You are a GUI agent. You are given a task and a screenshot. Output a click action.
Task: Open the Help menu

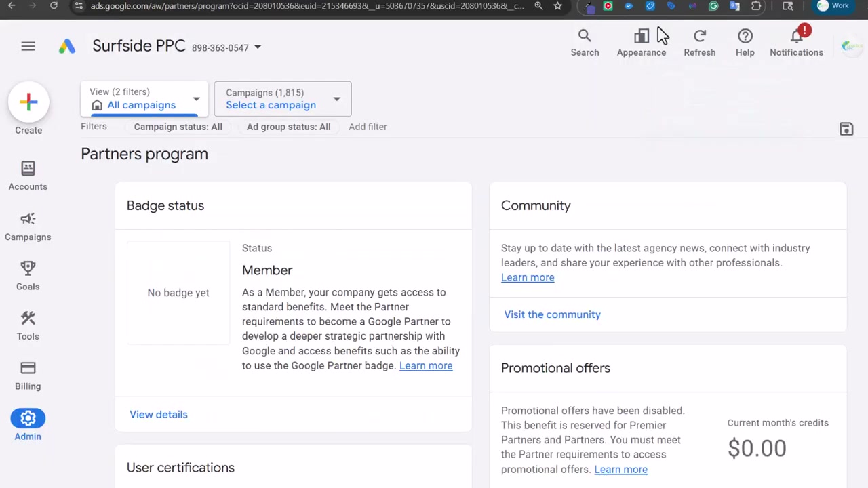pos(745,43)
